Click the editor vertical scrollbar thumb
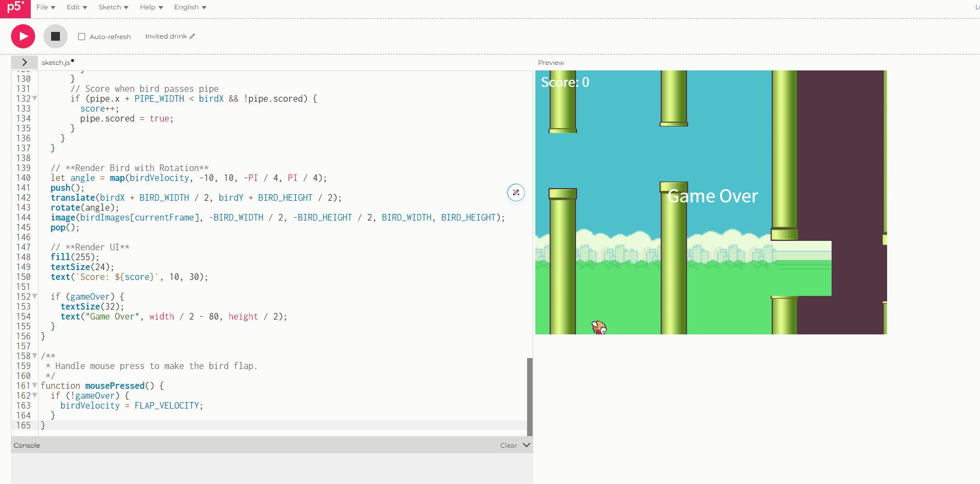980x484 pixels. (x=530, y=397)
